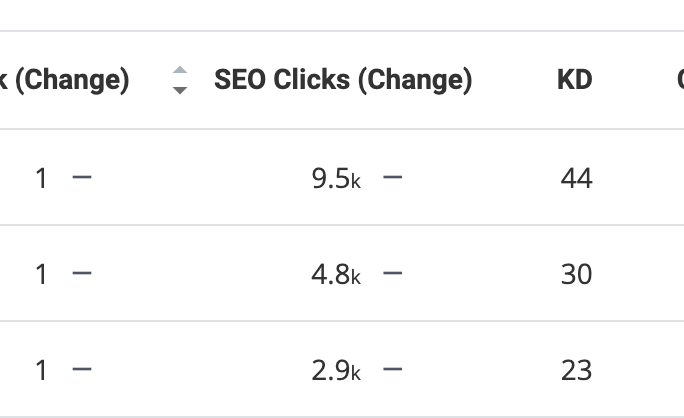Click the rank change dash in first row

(82, 177)
